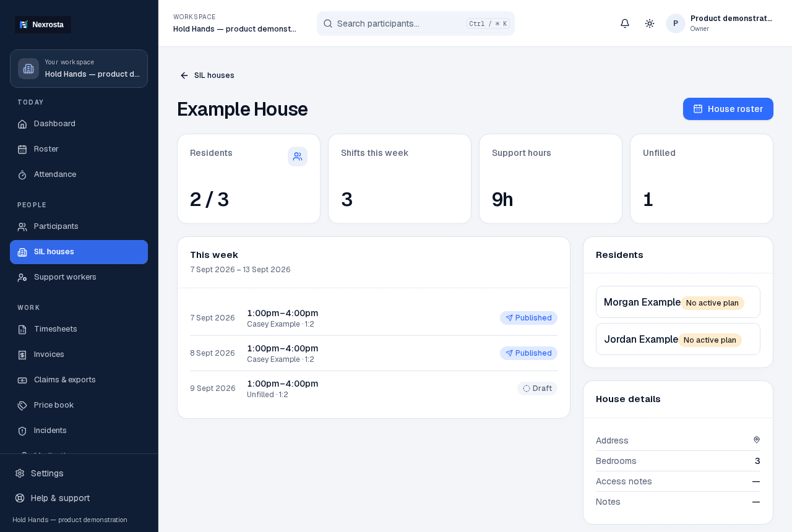The image size is (792, 532).
Task: Click the House roster button
Action: 728,109
